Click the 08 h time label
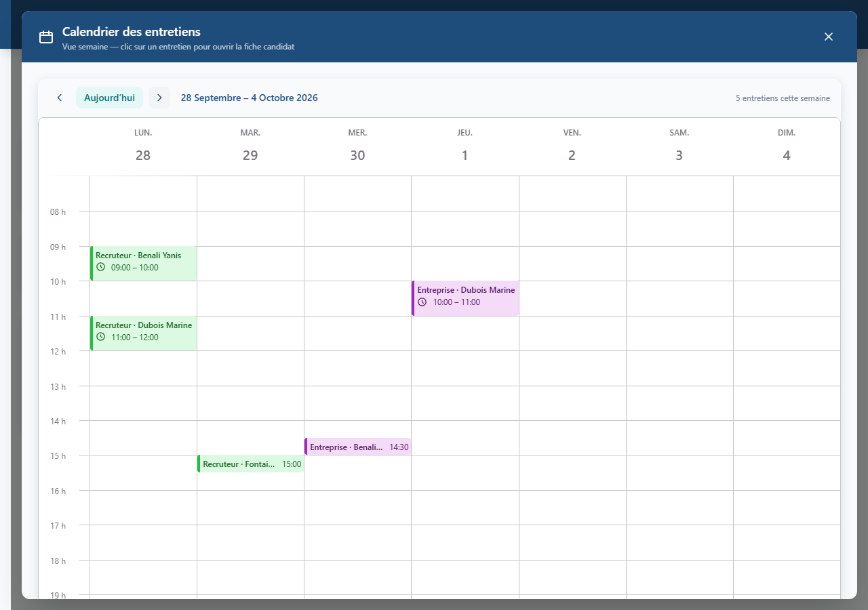The height and width of the screenshot is (610, 868). click(x=58, y=211)
